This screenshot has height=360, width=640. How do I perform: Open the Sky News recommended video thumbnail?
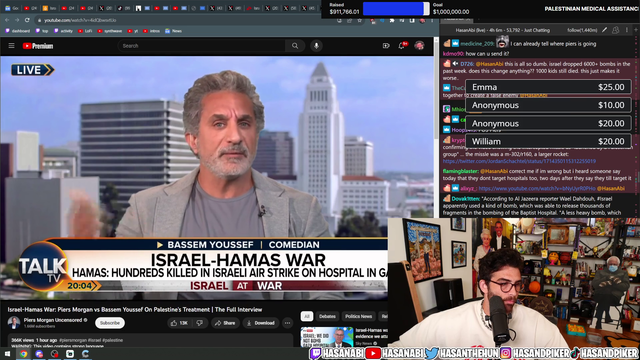327,337
